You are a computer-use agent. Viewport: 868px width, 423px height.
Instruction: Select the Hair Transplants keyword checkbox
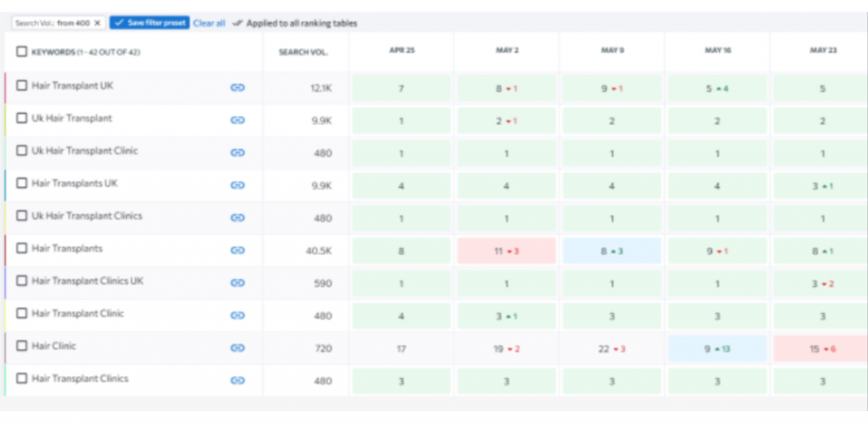coord(21,249)
